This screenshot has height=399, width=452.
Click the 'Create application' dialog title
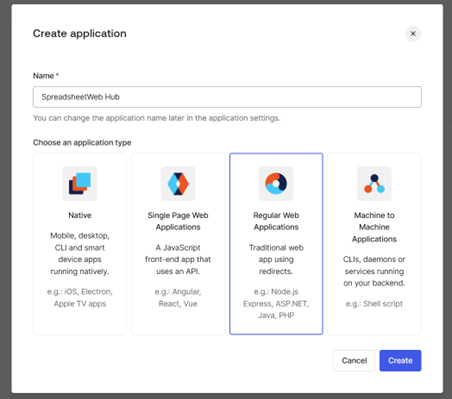click(x=80, y=33)
